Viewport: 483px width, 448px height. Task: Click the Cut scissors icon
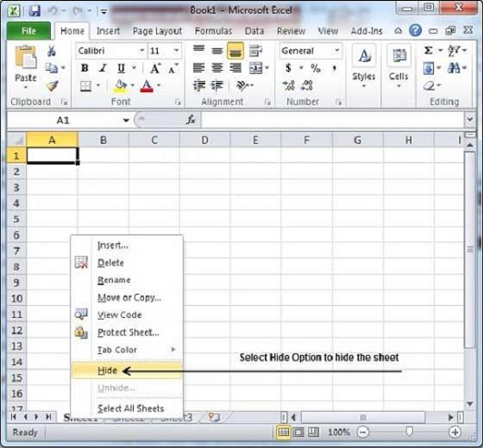click(52, 51)
